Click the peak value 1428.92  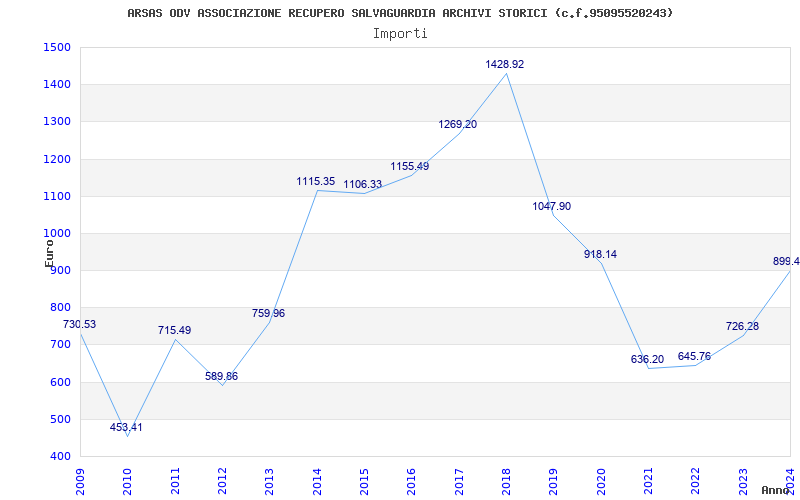coord(505,64)
